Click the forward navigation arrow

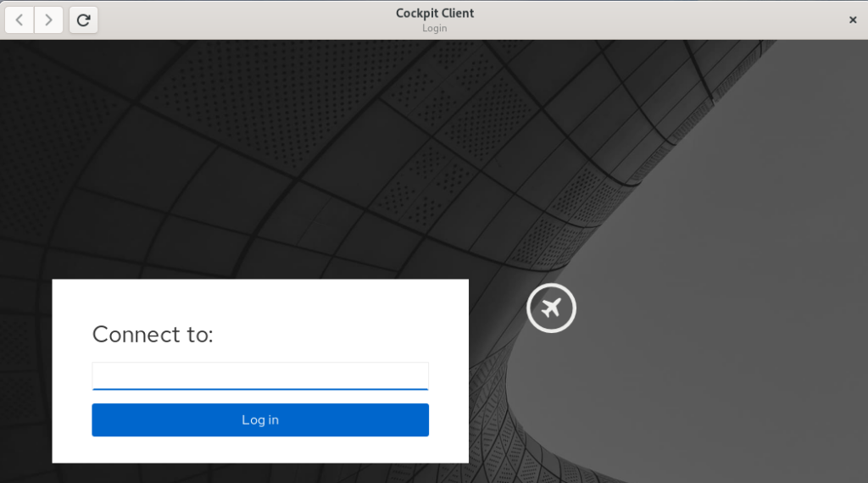[x=49, y=19]
